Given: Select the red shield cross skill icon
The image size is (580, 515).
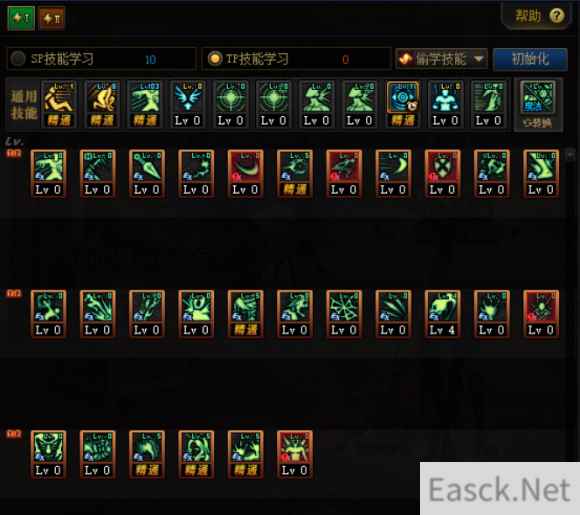Looking at the screenshot, I should tap(442, 174).
